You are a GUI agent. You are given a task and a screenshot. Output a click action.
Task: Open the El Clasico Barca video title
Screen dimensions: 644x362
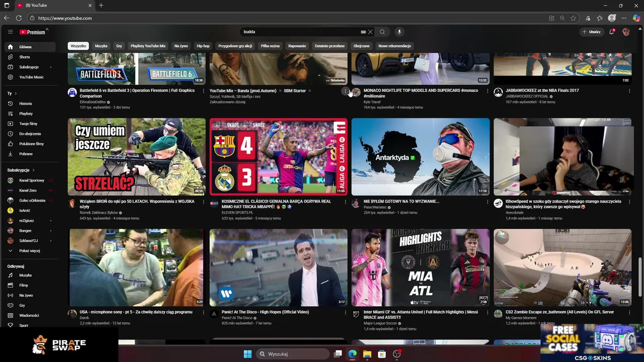pyautogui.click(x=276, y=204)
